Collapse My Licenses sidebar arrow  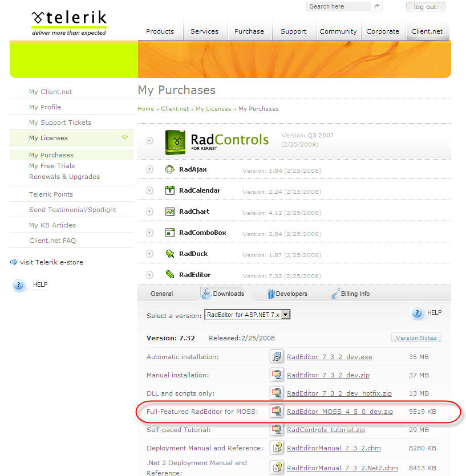point(124,137)
